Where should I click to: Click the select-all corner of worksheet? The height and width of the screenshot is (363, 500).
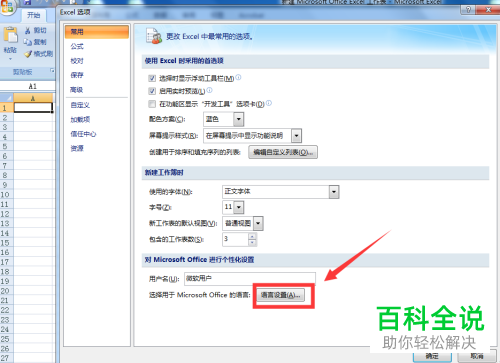(x=6, y=98)
